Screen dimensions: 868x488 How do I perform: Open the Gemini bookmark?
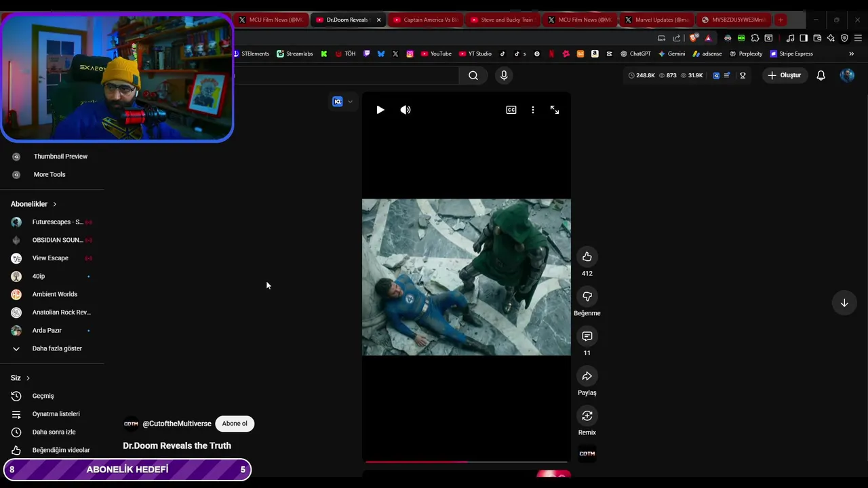[671, 54]
